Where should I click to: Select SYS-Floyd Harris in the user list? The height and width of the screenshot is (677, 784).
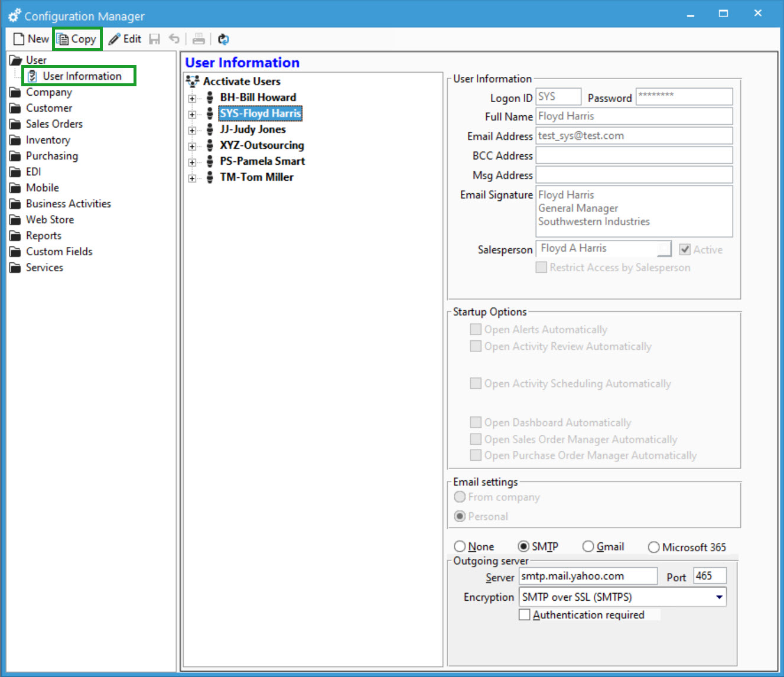260,113
